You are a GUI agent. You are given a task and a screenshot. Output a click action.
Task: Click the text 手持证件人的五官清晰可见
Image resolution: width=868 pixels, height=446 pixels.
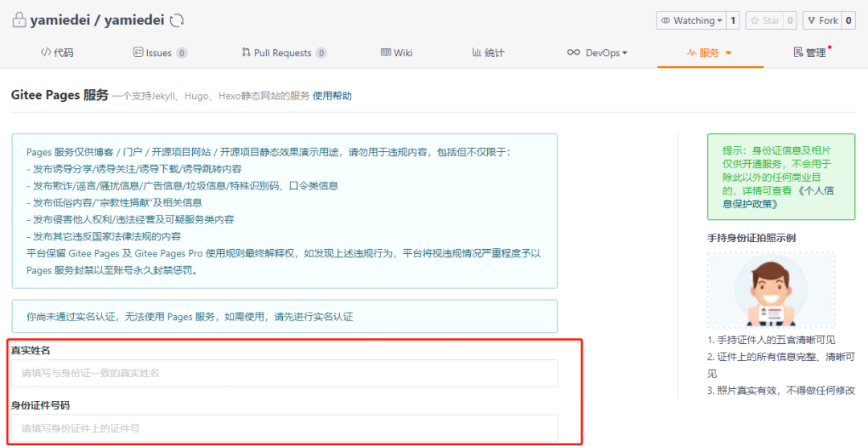pyautogui.click(x=771, y=340)
